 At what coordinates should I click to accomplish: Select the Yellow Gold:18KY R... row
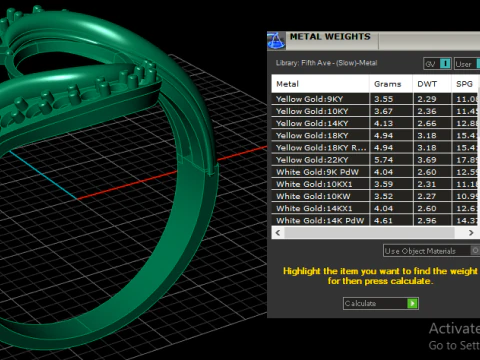coord(376,148)
